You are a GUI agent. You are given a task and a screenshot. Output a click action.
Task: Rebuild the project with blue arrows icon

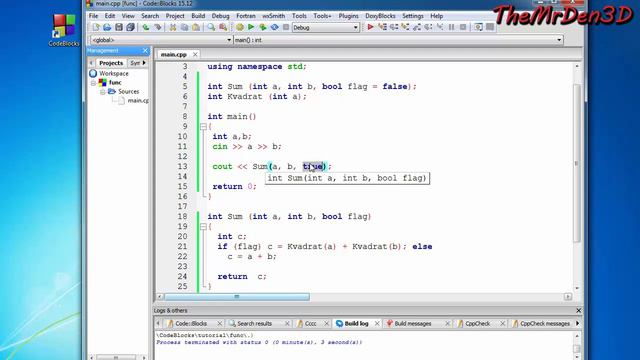pyautogui.click(x=274, y=27)
